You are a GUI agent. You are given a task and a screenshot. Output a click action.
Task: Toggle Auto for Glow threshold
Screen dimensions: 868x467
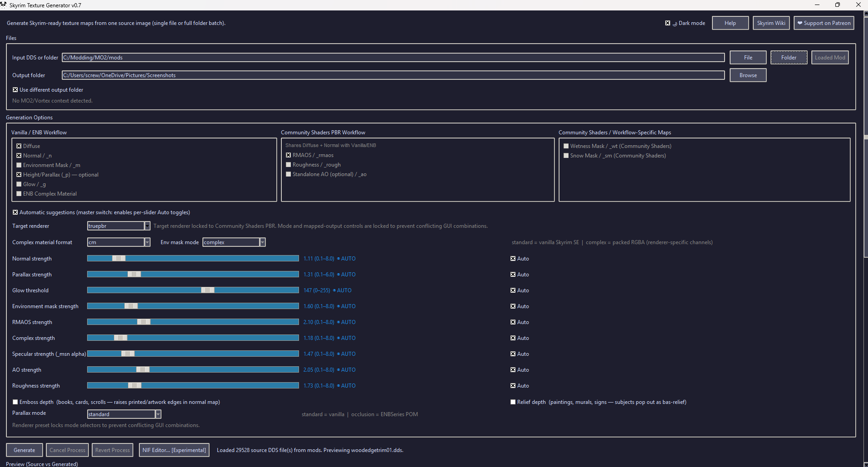(513, 290)
